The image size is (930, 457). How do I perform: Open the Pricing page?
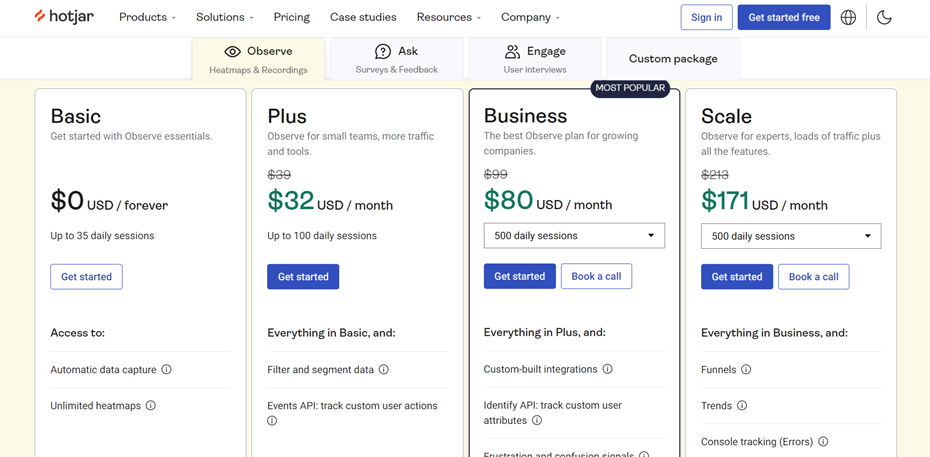point(292,17)
